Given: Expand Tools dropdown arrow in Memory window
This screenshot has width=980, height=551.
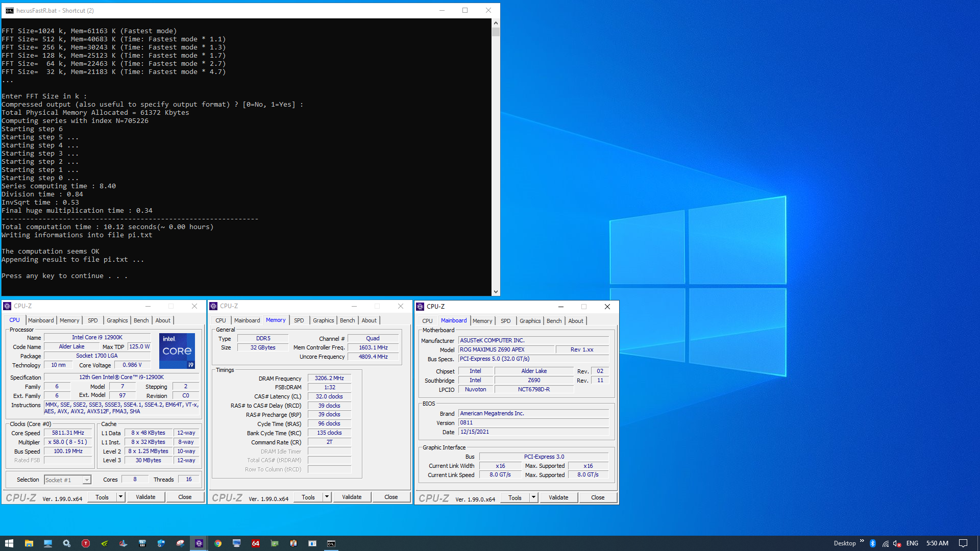Looking at the screenshot, I should tap(327, 497).
